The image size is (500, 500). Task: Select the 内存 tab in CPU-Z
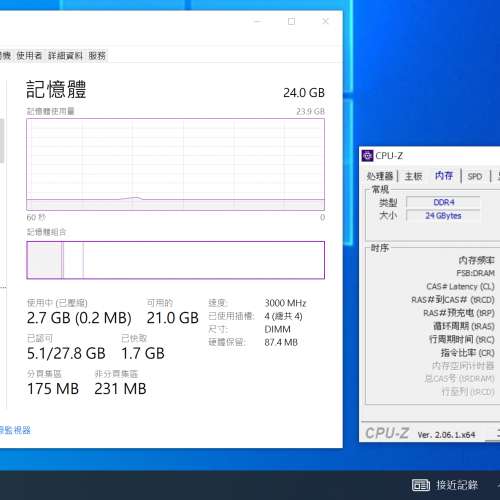click(x=444, y=175)
